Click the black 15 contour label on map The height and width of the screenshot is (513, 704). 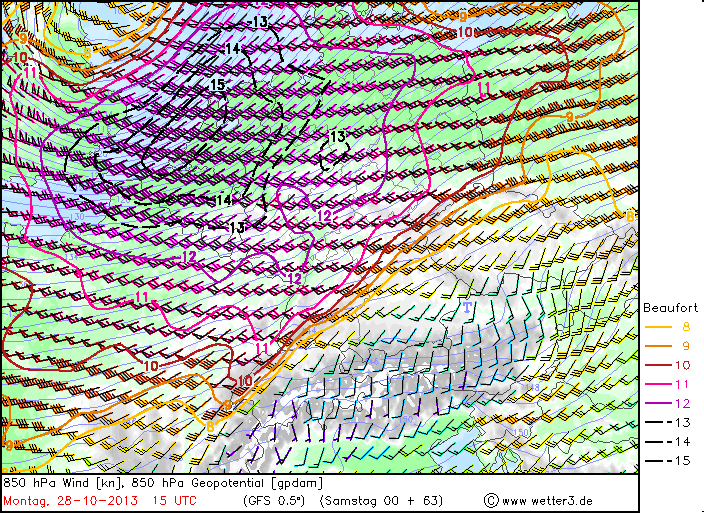pos(217,84)
